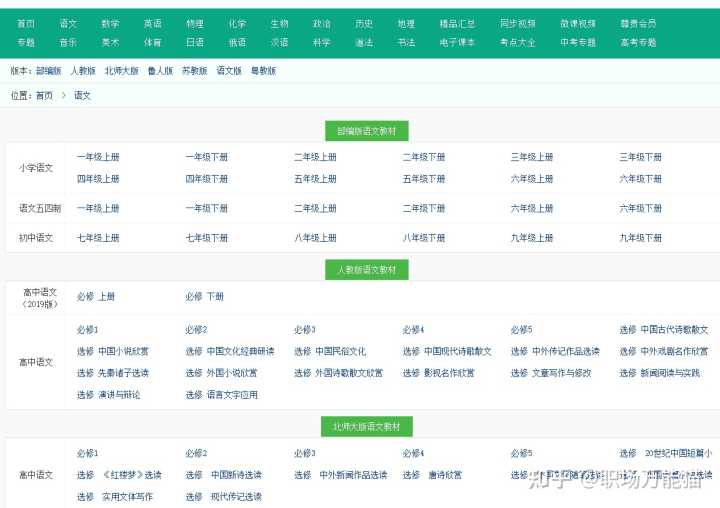
Task: Open the 数学 subject menu item
Action: click(x=110, y=23)
